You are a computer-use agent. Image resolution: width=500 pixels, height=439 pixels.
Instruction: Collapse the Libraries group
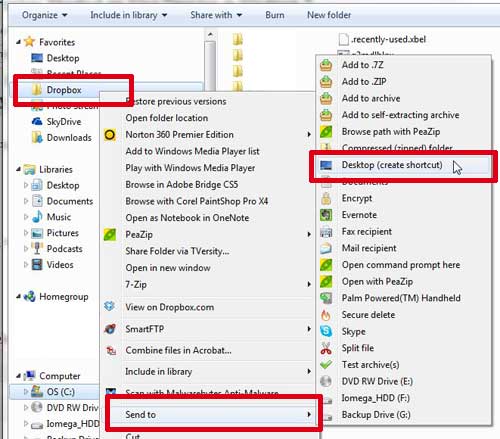click(19, 169)
